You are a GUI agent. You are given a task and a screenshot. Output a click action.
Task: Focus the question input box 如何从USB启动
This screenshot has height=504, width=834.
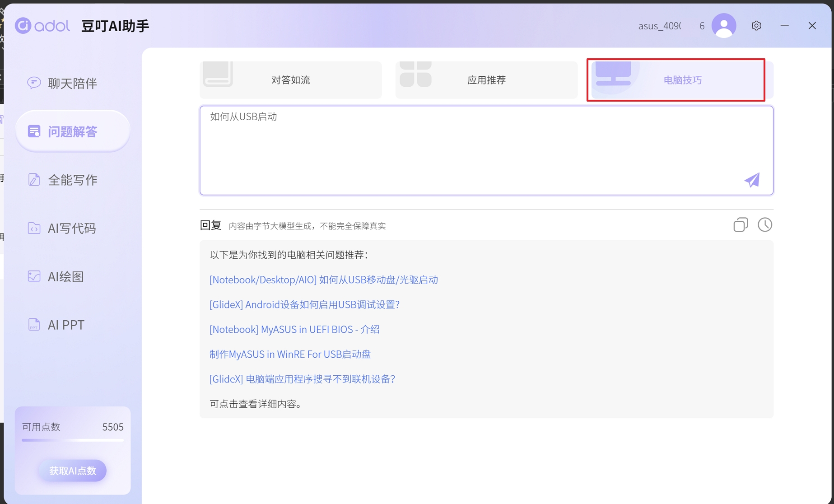click(486, 150)
